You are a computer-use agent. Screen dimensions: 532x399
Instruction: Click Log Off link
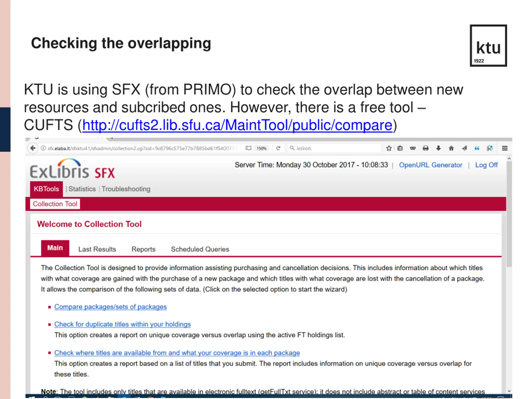pos(486,165)
